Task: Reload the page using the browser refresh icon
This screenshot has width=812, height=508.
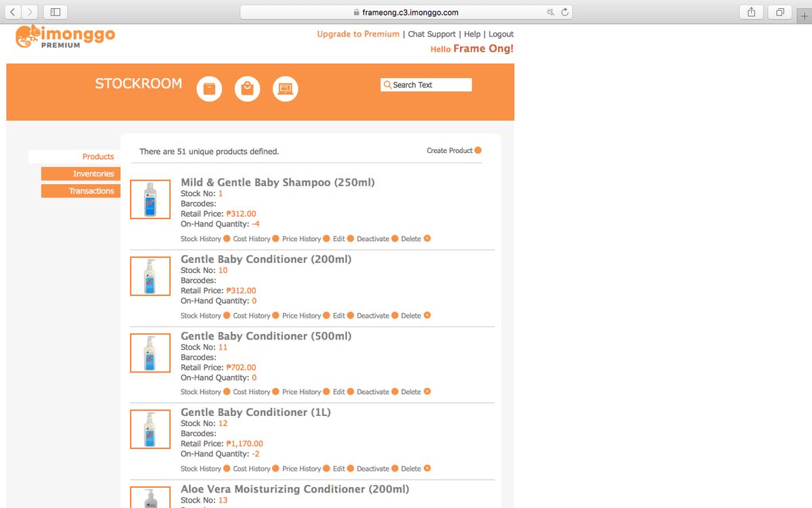Action: [x=564, y=12]
